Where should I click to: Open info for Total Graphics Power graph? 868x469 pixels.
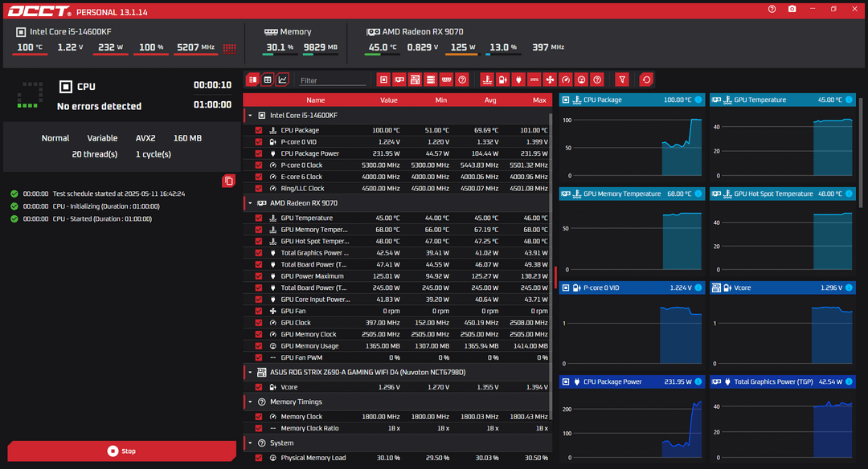(849, 381)
